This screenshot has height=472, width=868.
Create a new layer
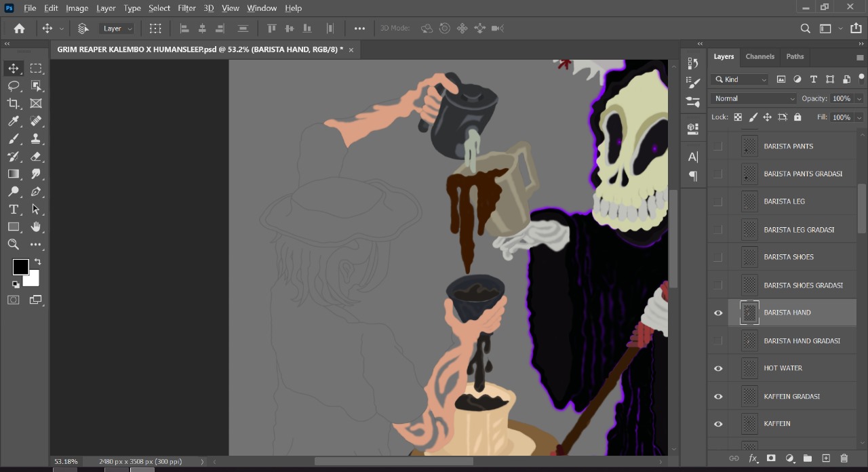[x=826, y=458]
